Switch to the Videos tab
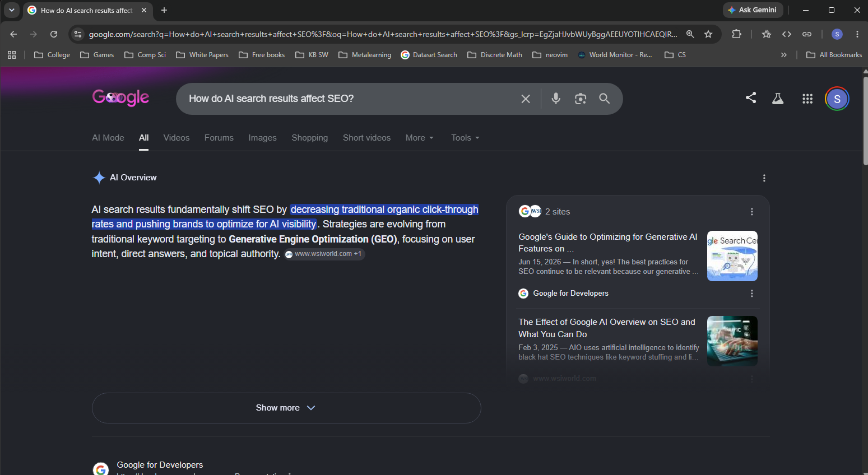Image resolution: width=868 pixels, height=475 pixels. click(x=177, y=138)
